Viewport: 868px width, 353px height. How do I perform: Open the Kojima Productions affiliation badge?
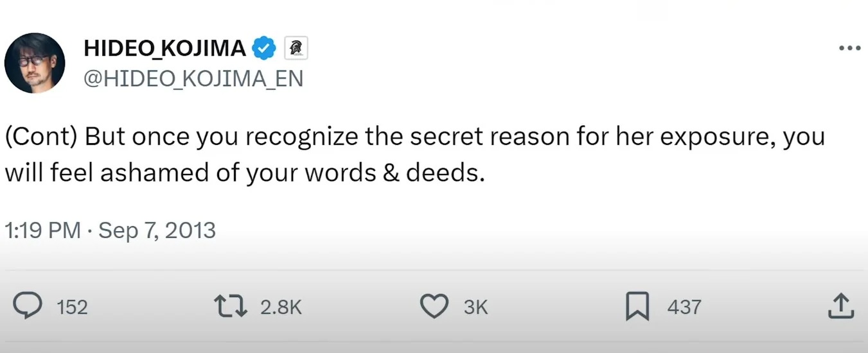296,48
